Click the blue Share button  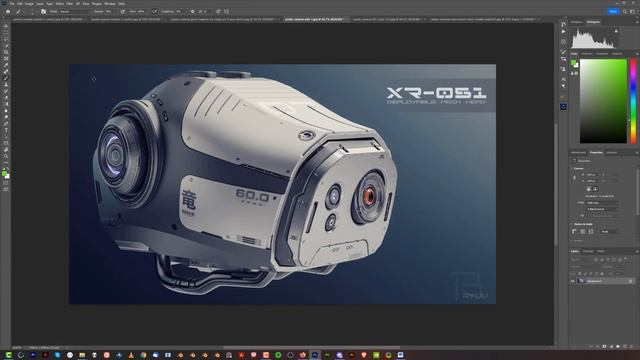coord(613,11)
